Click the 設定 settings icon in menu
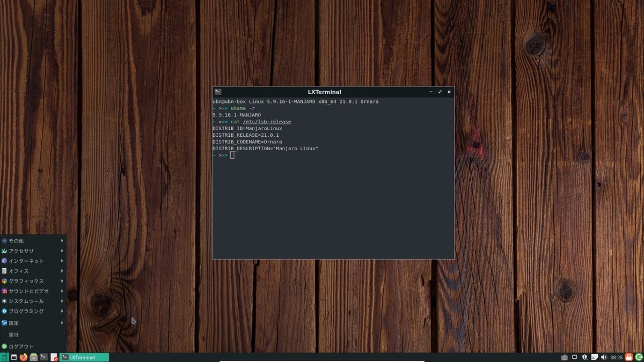 click(4, 323)
